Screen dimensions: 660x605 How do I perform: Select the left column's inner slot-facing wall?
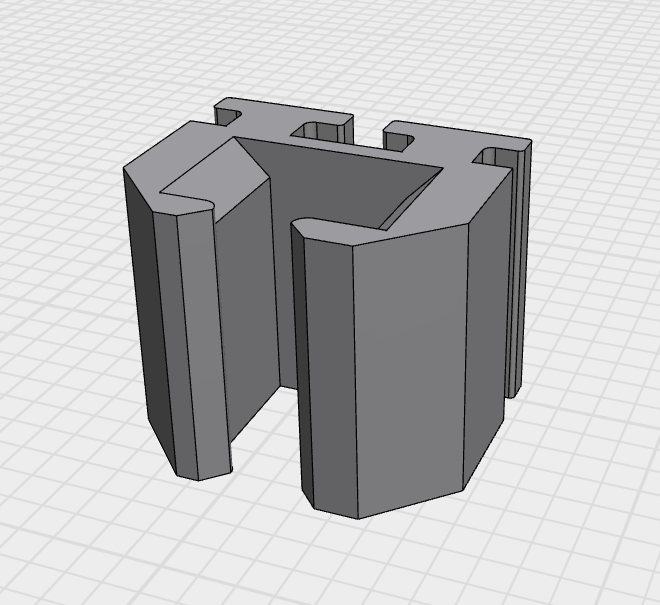click(248, 310)
